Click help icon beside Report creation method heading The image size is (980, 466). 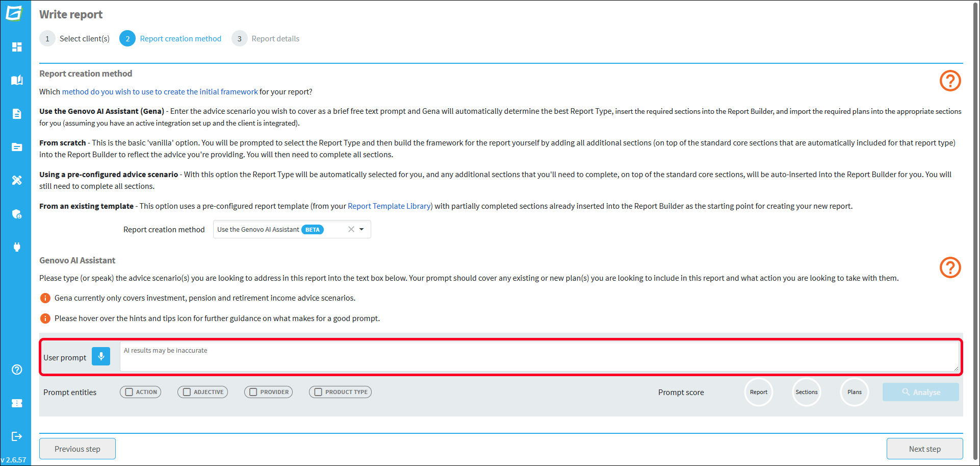(950, 81)
